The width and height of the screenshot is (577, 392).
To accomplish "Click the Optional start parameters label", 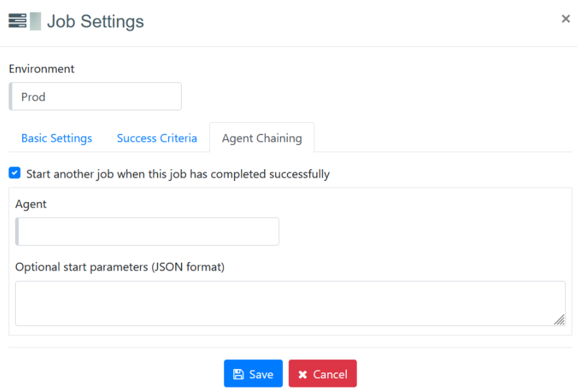I will [120, 267].
